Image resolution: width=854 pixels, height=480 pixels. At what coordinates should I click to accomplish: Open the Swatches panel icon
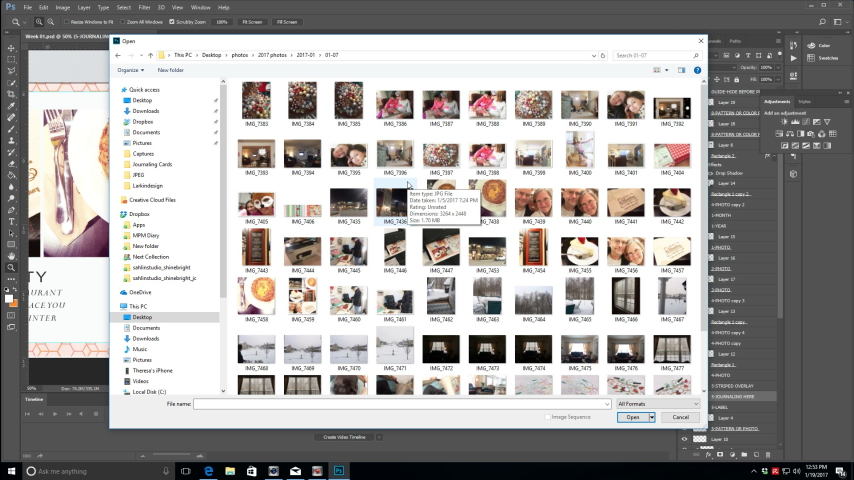(812, 58)
